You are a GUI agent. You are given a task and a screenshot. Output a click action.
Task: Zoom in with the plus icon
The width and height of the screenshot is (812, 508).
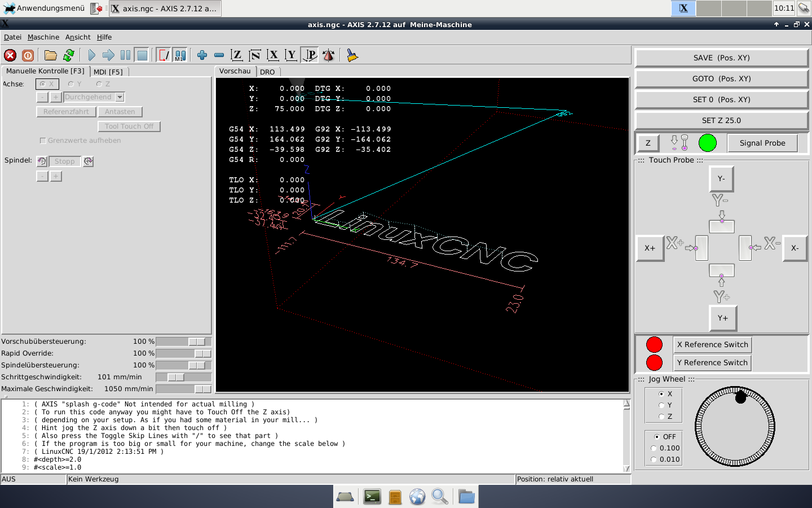[202, 55]
